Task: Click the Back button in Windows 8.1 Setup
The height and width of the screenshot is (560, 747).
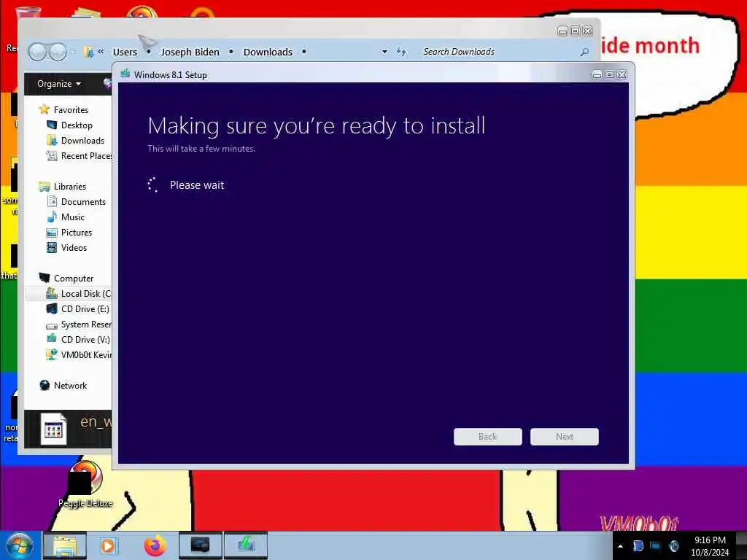Action: [x=487, y=437]
